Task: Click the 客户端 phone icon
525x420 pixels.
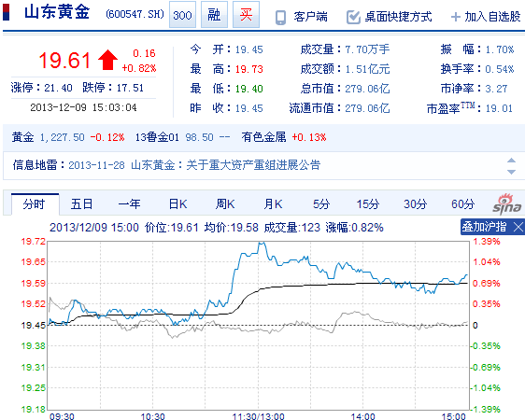Action: (280, 17)
